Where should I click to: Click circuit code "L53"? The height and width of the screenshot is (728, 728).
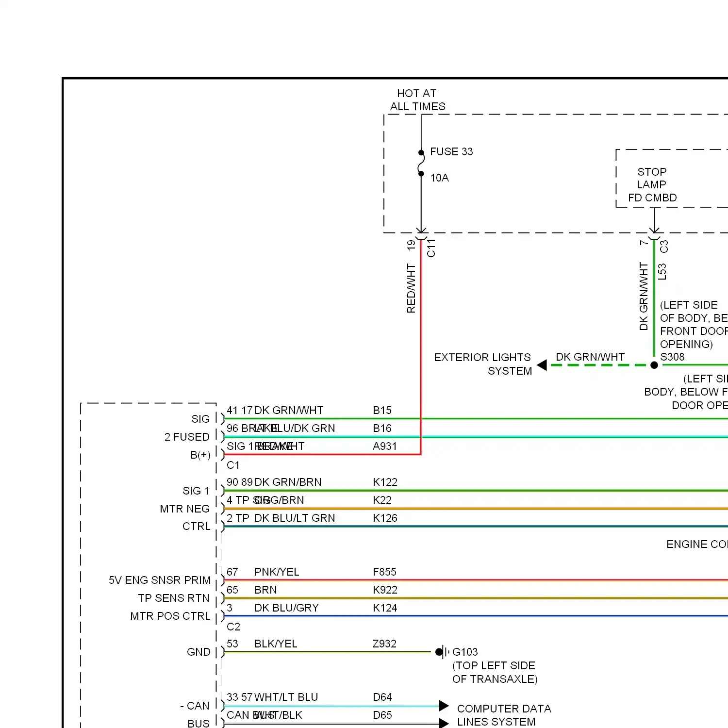pos(662,272)
